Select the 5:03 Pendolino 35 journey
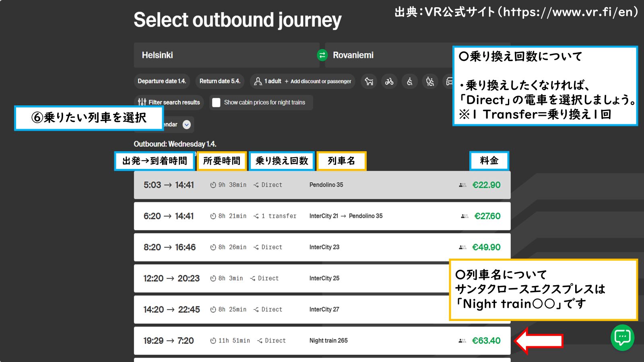644x362 pixels. tap(322, 185)
